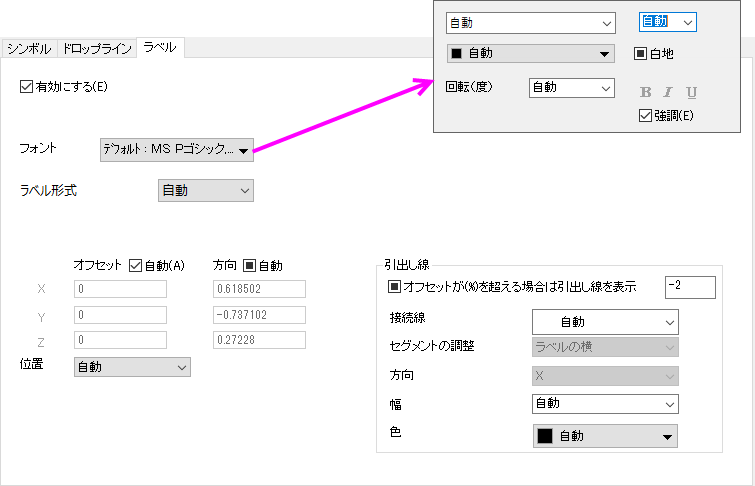Toggle 白地 checkbox
This screenshot has height=486, width=755.
click(640, 53)
